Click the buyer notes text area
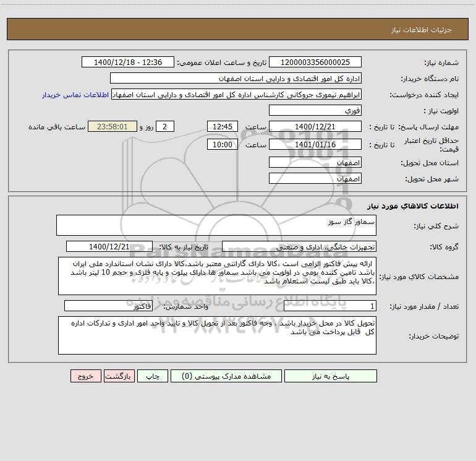 point(217,335)
